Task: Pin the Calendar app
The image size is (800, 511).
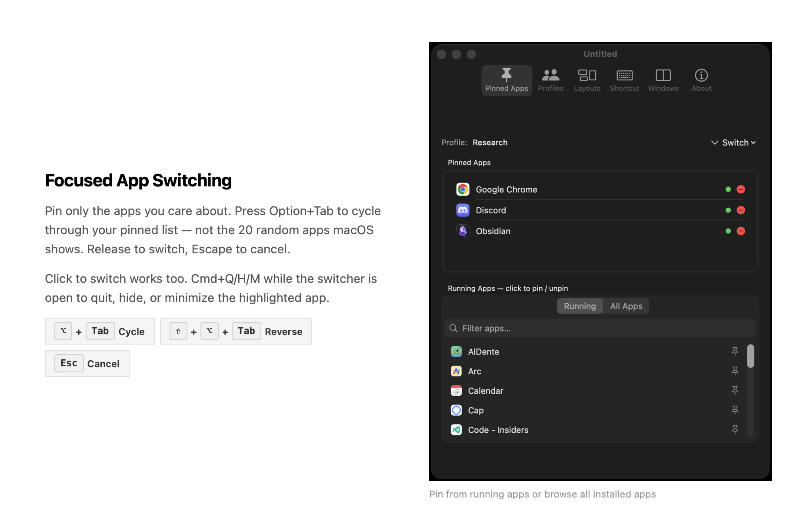Action: click(x=735, y=391)
